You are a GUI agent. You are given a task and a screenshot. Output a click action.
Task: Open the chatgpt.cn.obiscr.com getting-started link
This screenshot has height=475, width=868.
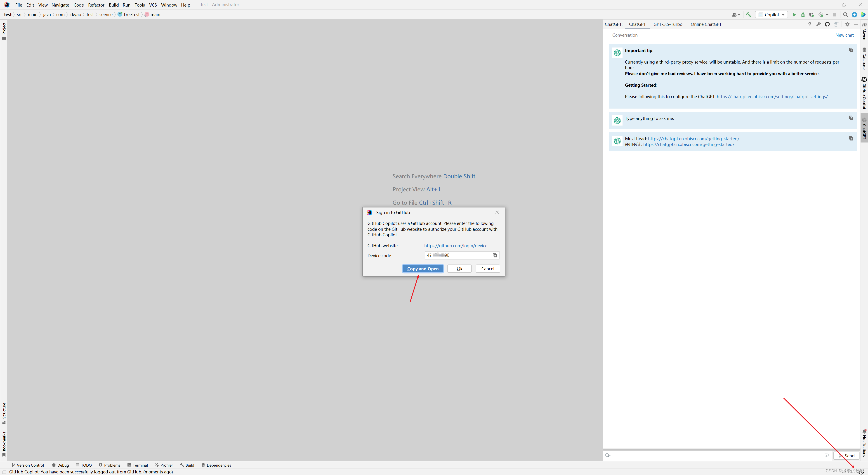click(689, 144)
